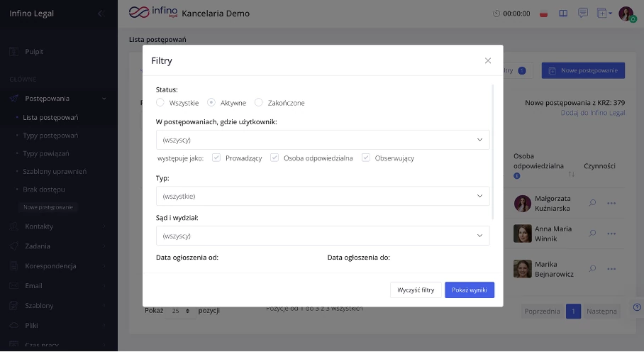Click the Zadania rocket icon
This screenshot has height=352, width=644.
point(14,246)
